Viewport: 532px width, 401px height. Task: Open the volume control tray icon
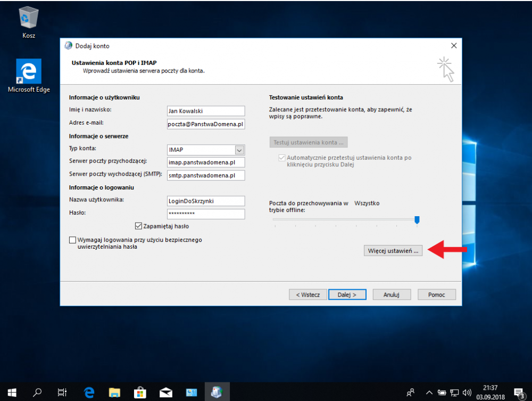click(467, 392)
